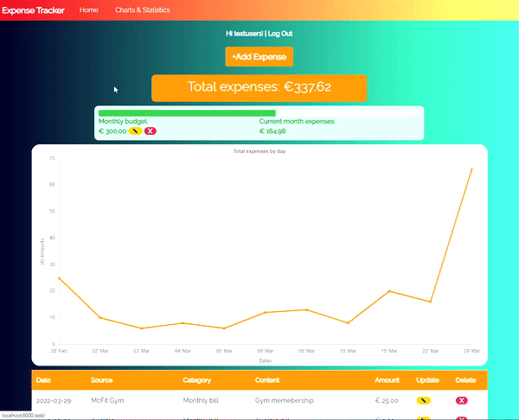Edit the monthly budget with the pencil icon
Viewport: 519px width, 420px height.
[135, 131]
